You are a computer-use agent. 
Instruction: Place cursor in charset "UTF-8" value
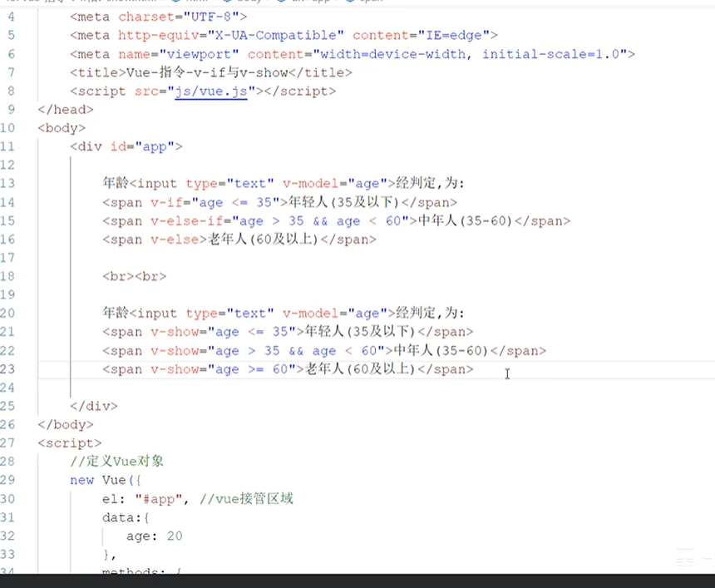pos(211,17)
